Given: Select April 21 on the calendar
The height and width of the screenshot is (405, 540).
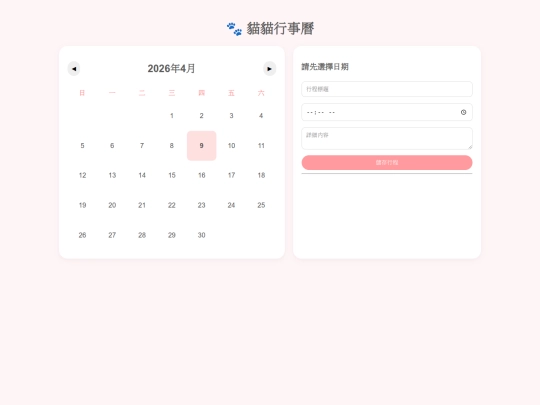Looking at the screenshot, I should tap(142, 205).
